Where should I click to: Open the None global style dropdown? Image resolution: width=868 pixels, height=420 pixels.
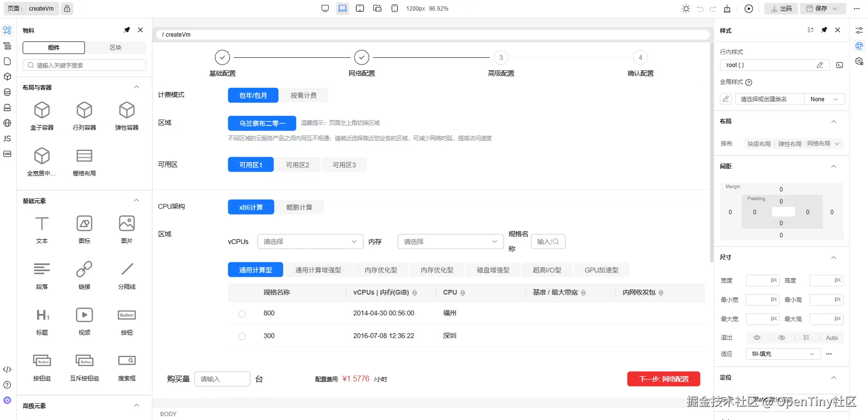825,99
